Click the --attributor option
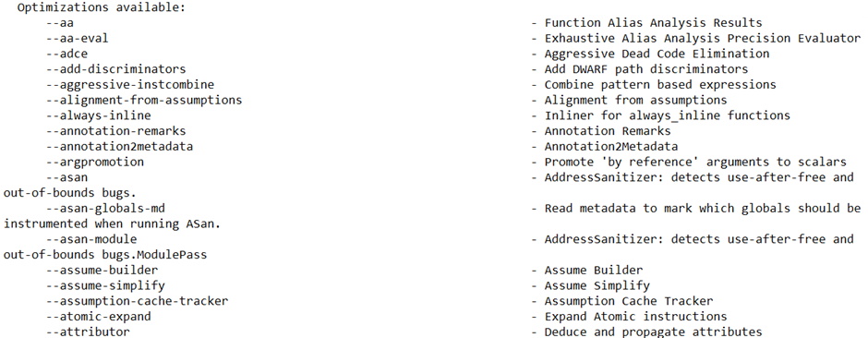868x338 pixels. click(88, 332)
